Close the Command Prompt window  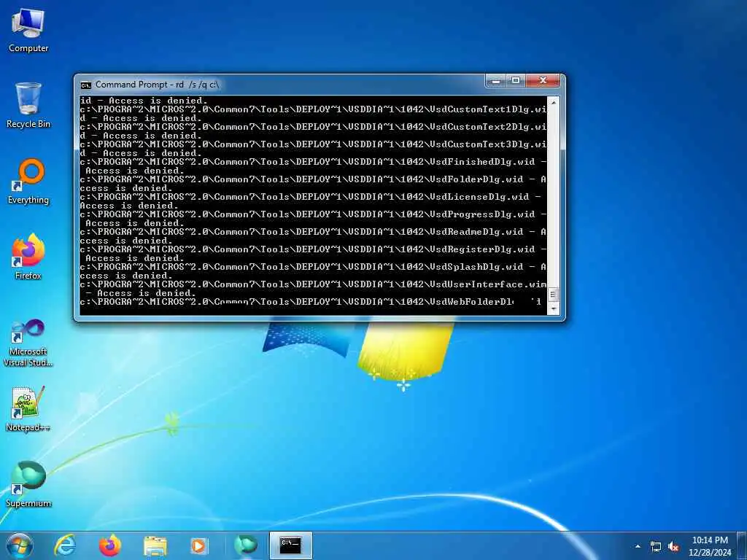point(543,80)
